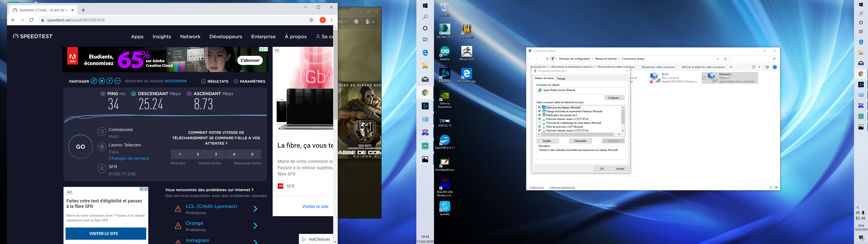Enable Protocole de multiplexage de carte réseau
Viewport: 868px width, 244px height.
coord(540,123)
